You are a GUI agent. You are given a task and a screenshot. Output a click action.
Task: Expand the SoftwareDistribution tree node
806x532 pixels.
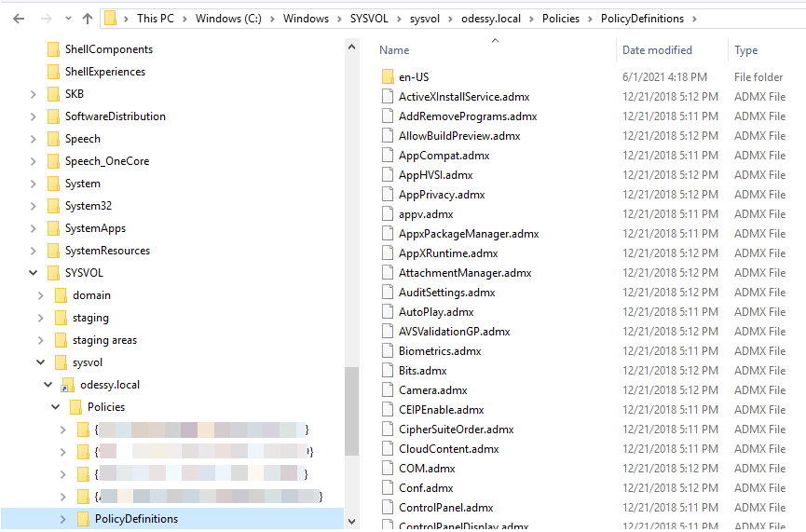coord(34,116)
